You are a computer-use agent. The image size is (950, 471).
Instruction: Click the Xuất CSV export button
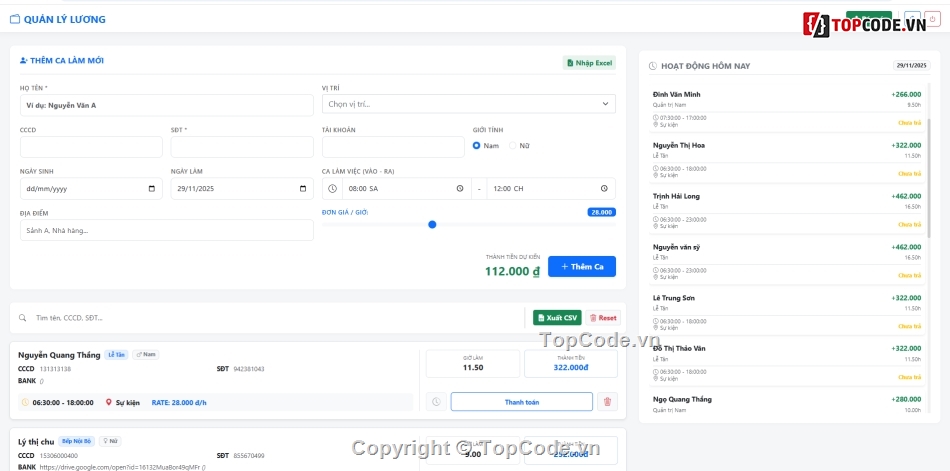557,318
